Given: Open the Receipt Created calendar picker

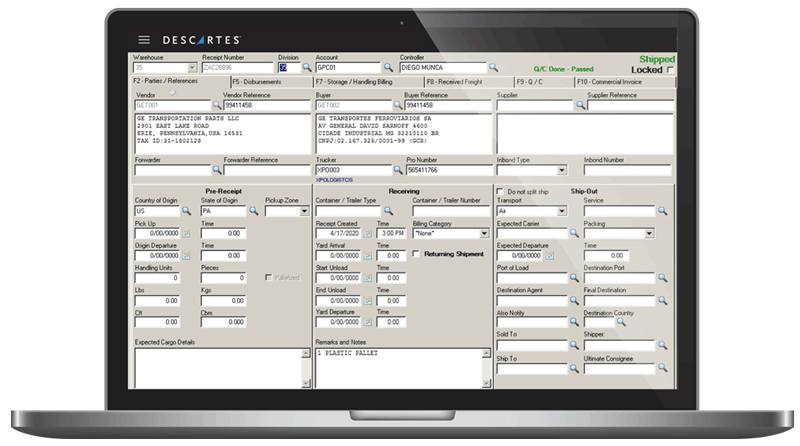Looking at the screenshot, I should point(367,233).
